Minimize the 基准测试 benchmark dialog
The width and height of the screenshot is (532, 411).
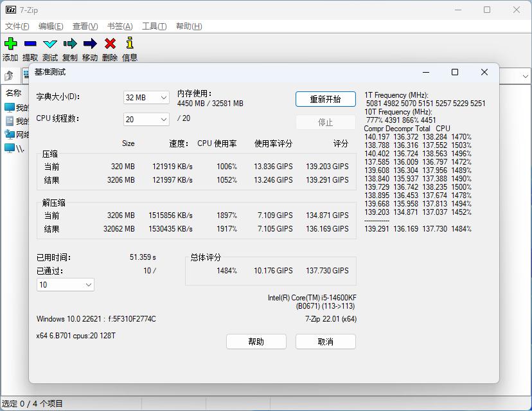pyautogui.click(x=426, y=72)
